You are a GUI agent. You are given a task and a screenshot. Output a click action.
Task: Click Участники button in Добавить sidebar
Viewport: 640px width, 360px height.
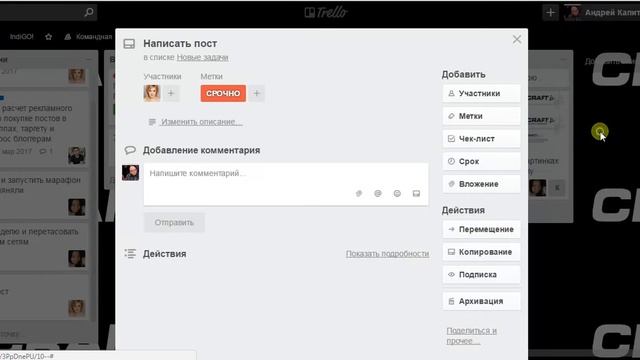tap(481, 93)
